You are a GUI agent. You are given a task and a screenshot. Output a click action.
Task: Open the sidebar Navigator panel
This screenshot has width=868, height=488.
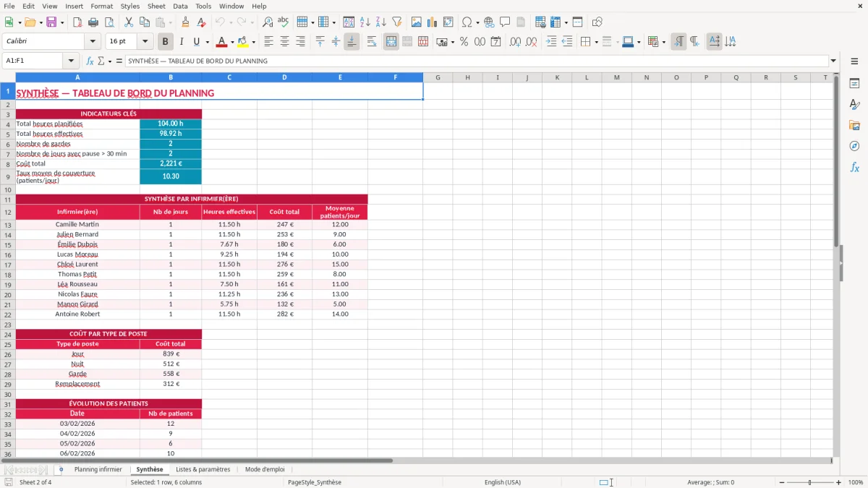pos(854,146)
